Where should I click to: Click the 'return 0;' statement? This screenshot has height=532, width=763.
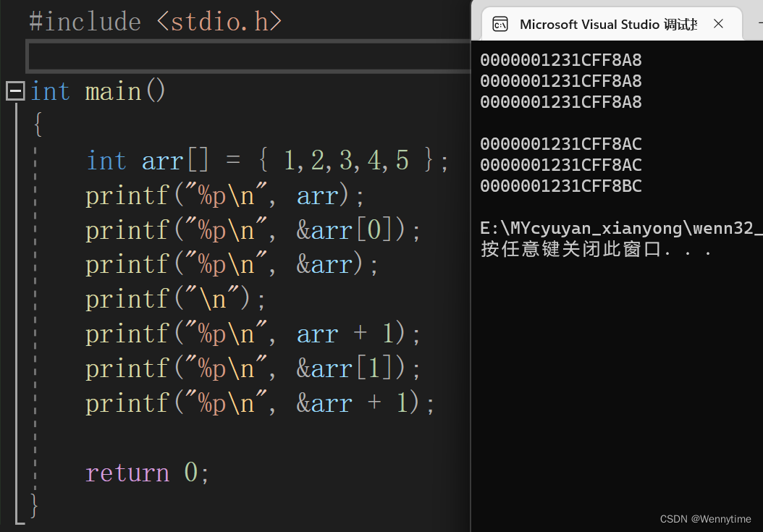[148, 472]
